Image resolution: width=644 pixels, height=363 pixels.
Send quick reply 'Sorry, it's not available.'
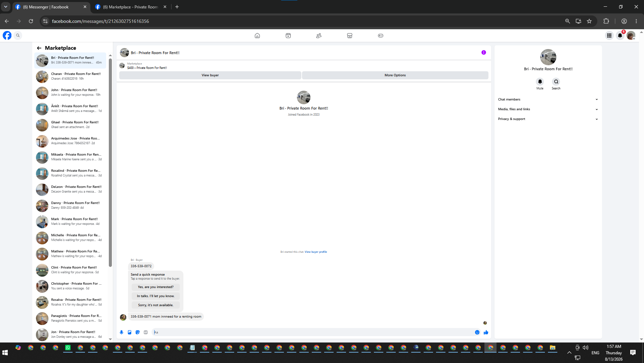(156, 305)
